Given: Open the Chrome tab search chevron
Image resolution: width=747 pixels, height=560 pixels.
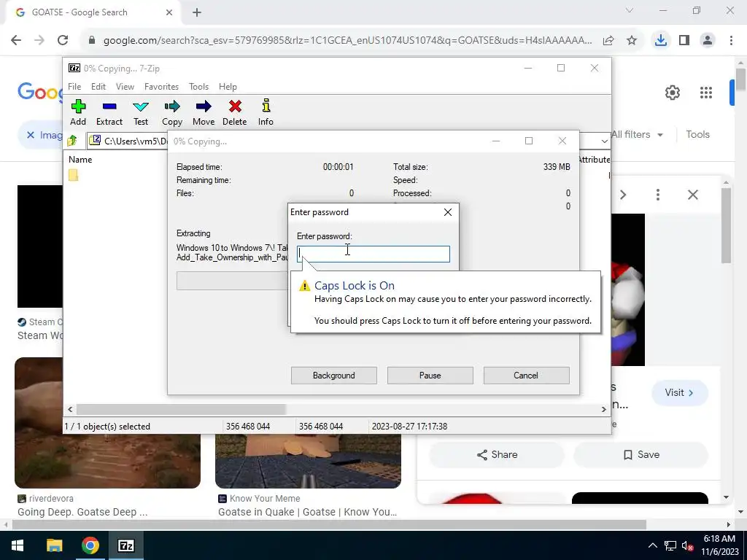Looking at the screenshot, I should [630, 10].
